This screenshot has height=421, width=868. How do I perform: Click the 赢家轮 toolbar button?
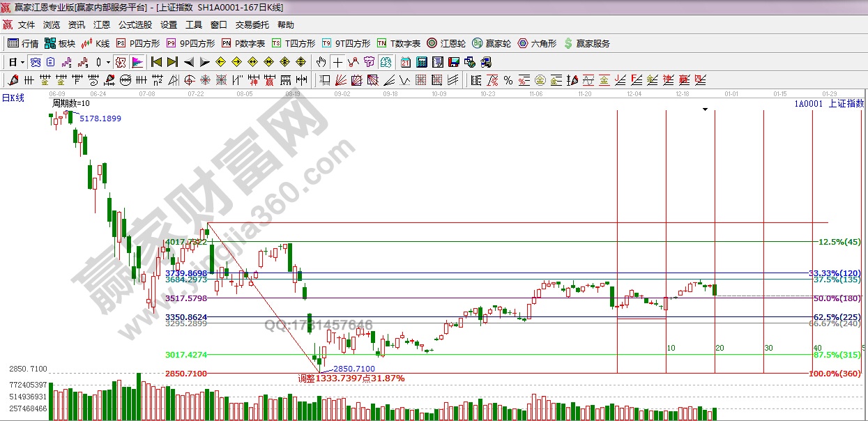[x=491, y=43]
